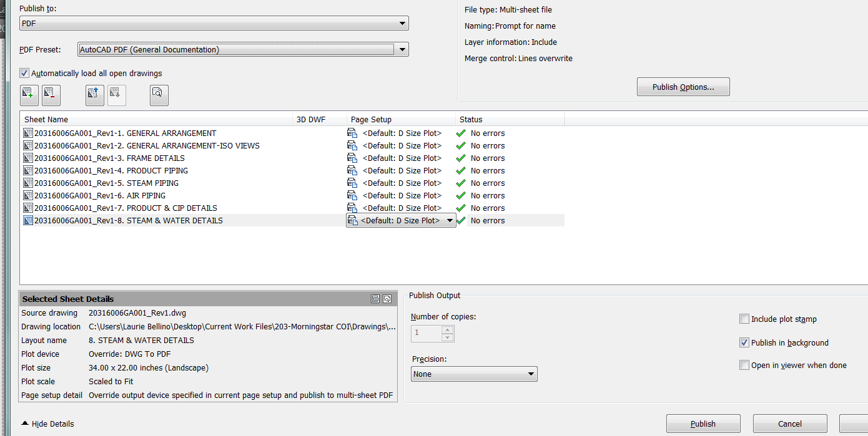Click the copy-to-clipboard icon in Selected Sheet Details
Image resolution: width=868 pixels, height=436 pixels.
point(375,299)
